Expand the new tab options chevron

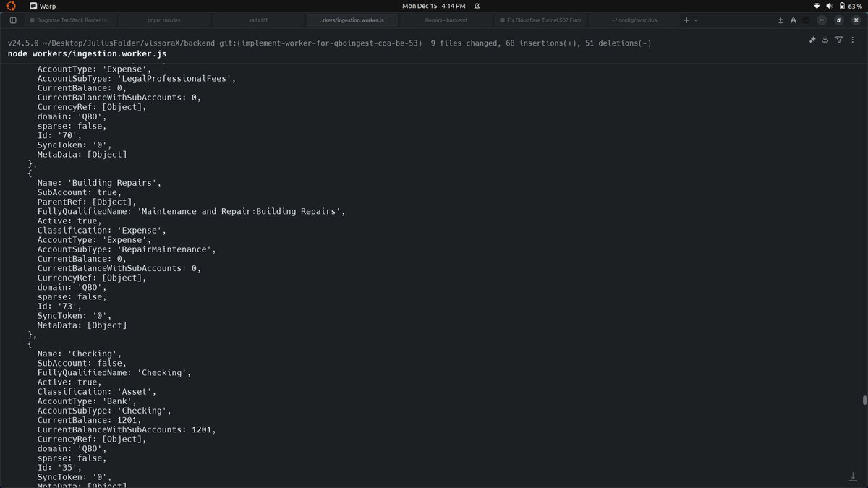tap(696, 20)
